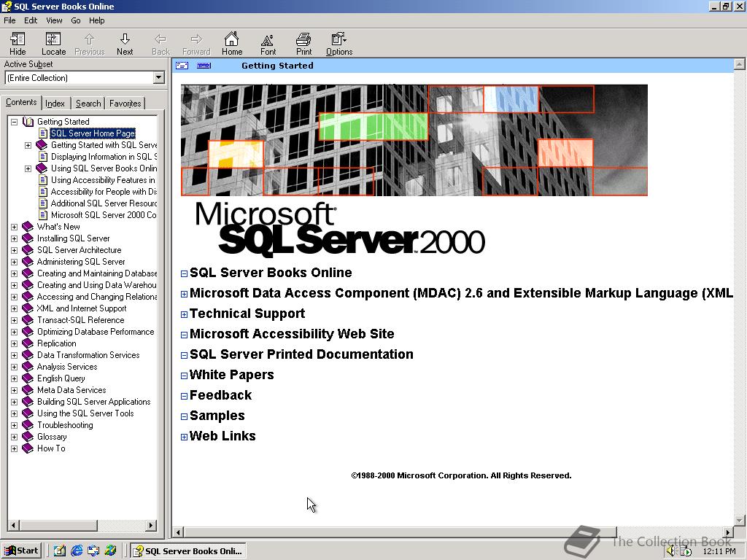Click the Replication purple book icon
Screen dimensions: 747x560
(28, 343)
